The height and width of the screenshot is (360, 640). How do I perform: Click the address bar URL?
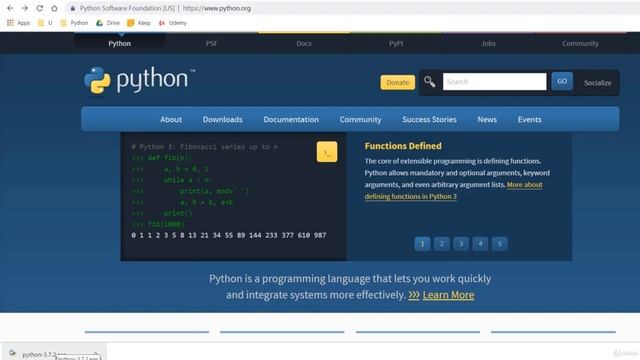tap(217, 8)
